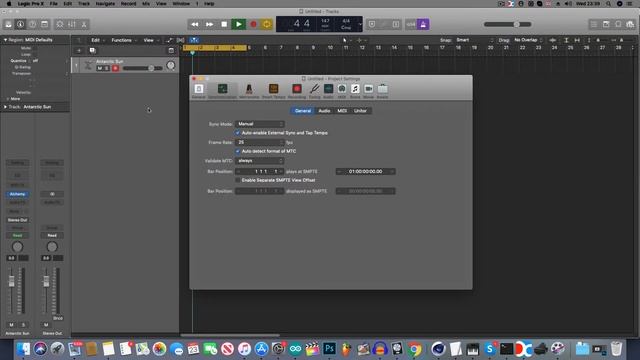Open Audio settings waveform icon
The image size is (640, 360).
click(x=328, y=91)
